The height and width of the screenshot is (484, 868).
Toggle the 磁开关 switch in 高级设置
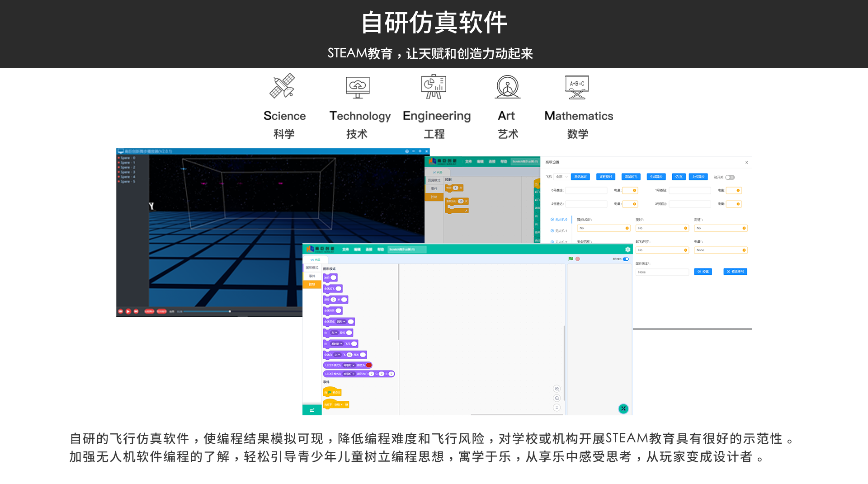[x=729, y=177]
